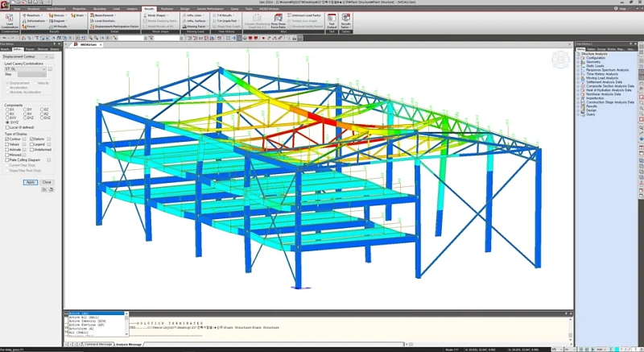Open the Design ribbon tab

point(185,8)
